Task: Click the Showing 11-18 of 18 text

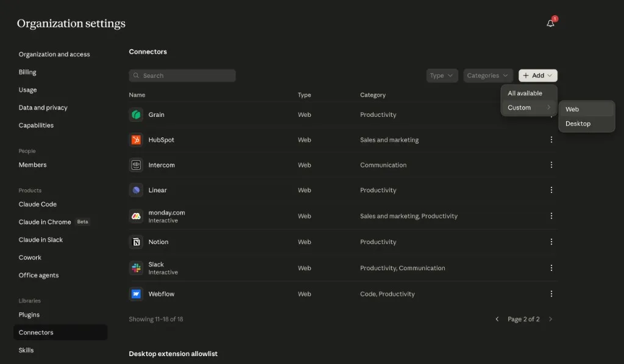Action: pyautogui.click(x=156, y=319)
